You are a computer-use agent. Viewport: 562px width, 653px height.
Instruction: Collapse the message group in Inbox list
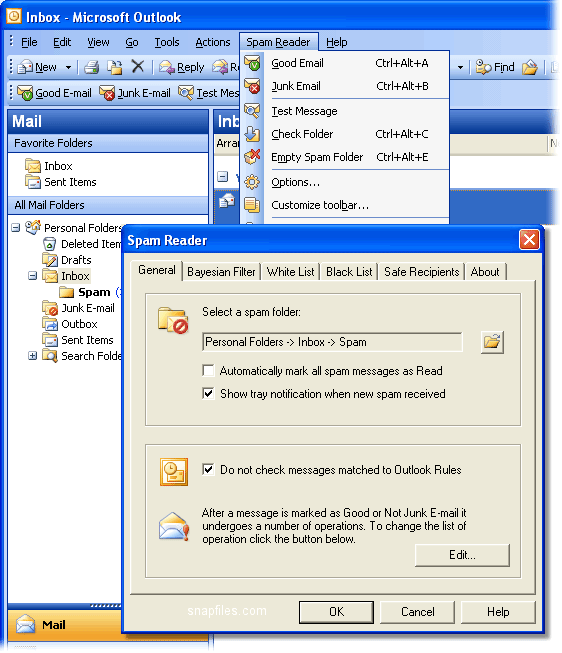click(x=222, y=177)
